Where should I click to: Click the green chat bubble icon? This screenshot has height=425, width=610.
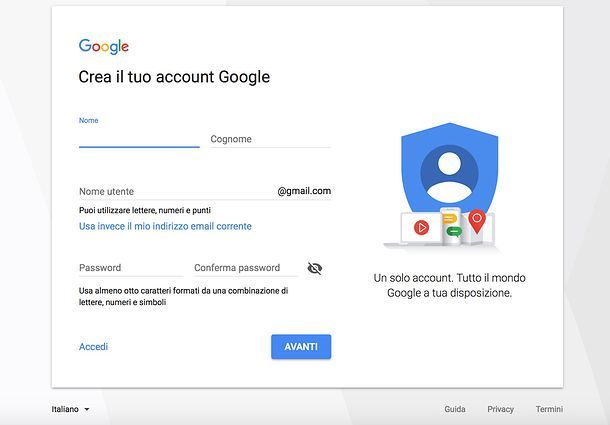(x=454, y=232)
